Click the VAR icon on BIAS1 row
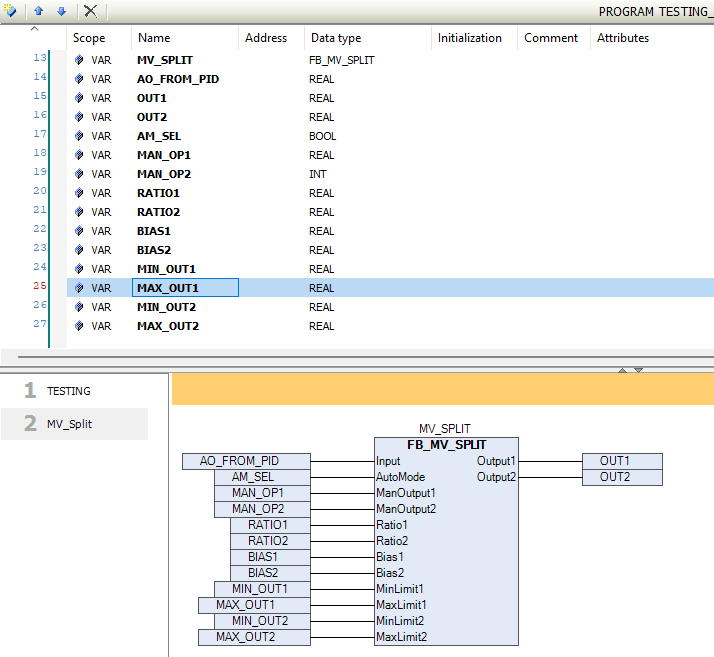 click(79, 231)
